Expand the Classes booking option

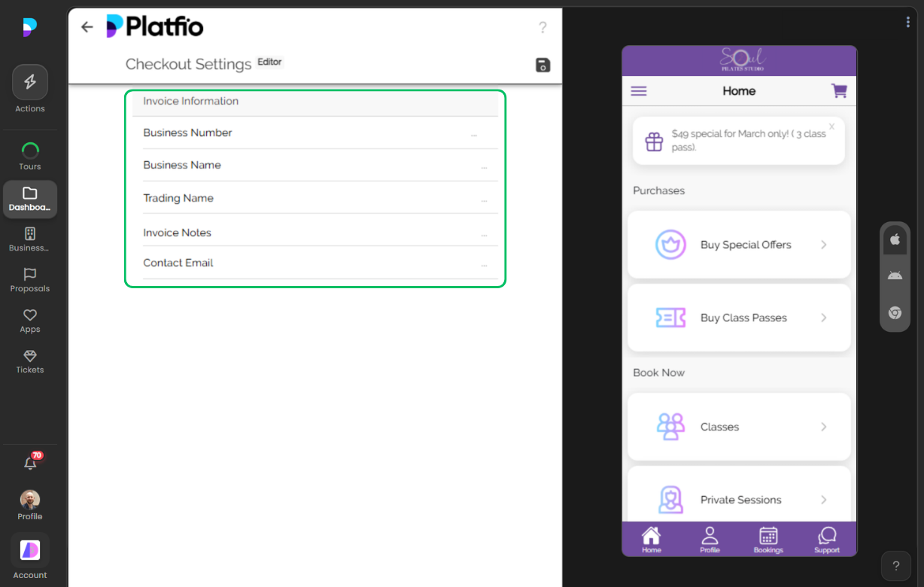(822, 426)
